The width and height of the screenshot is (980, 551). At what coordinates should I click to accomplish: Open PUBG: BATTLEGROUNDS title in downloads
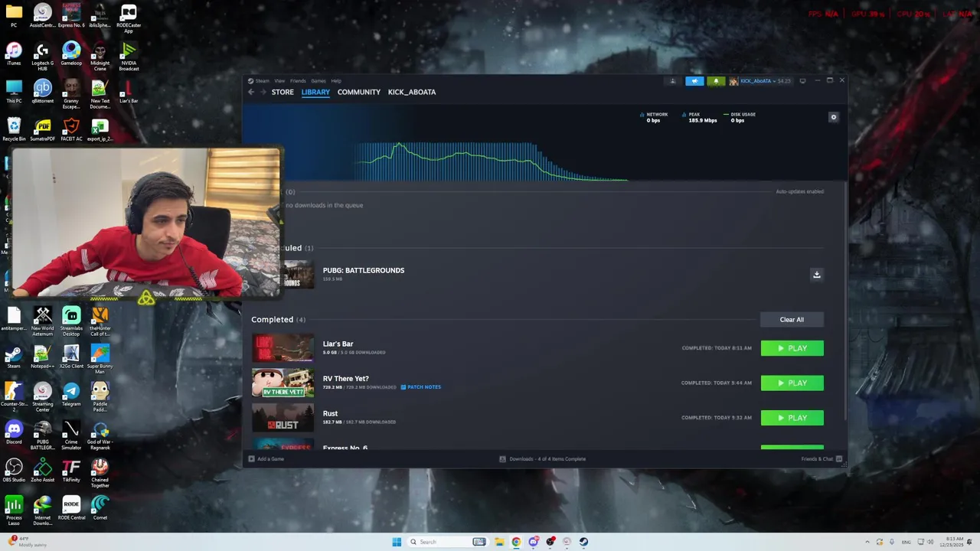pyautogui.click(x=364, y=270)
